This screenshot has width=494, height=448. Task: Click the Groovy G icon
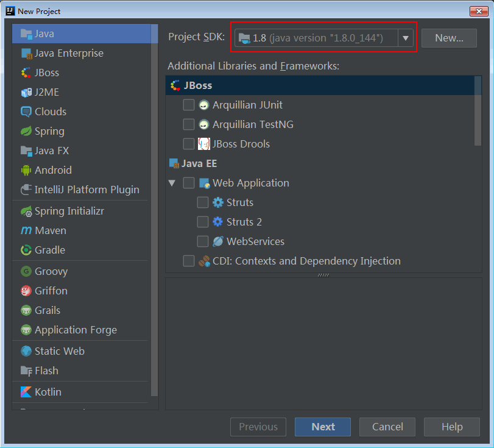tap(26, 271)
